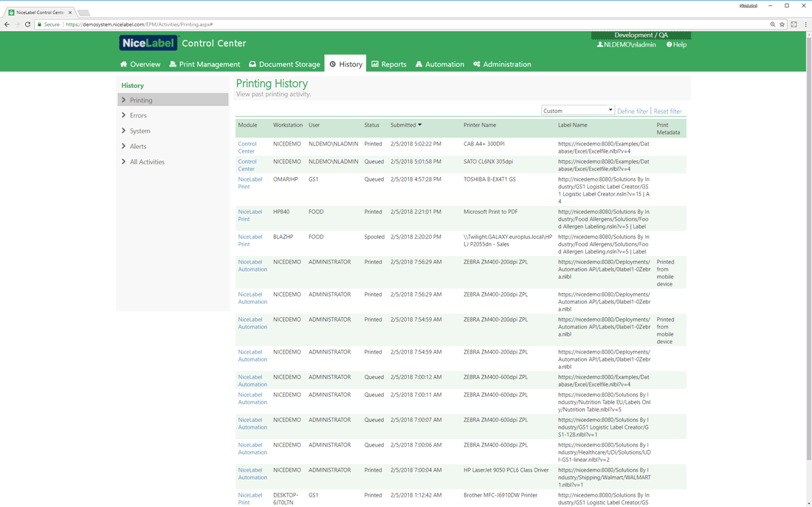Select the NiceLabel Control Center browser tab

tap(40, 13)
